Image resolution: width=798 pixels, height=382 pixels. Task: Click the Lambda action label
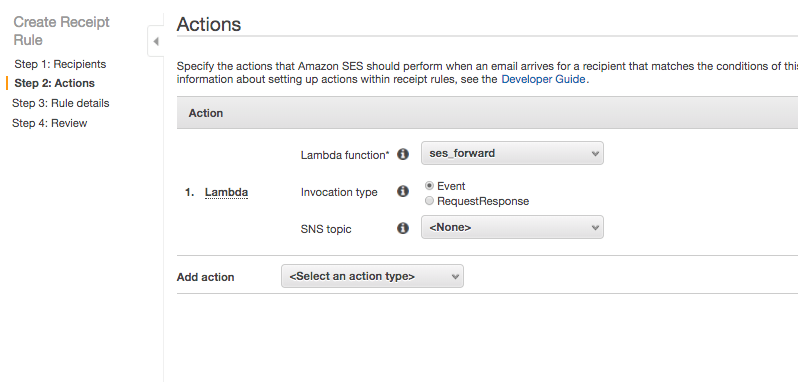(226, 192)
